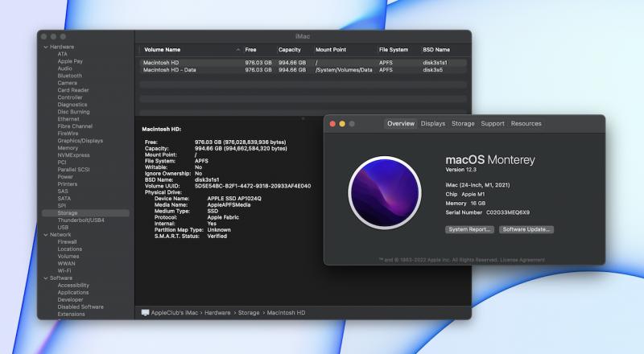Sort table by BSD Name column

click(x=436, y=50)
